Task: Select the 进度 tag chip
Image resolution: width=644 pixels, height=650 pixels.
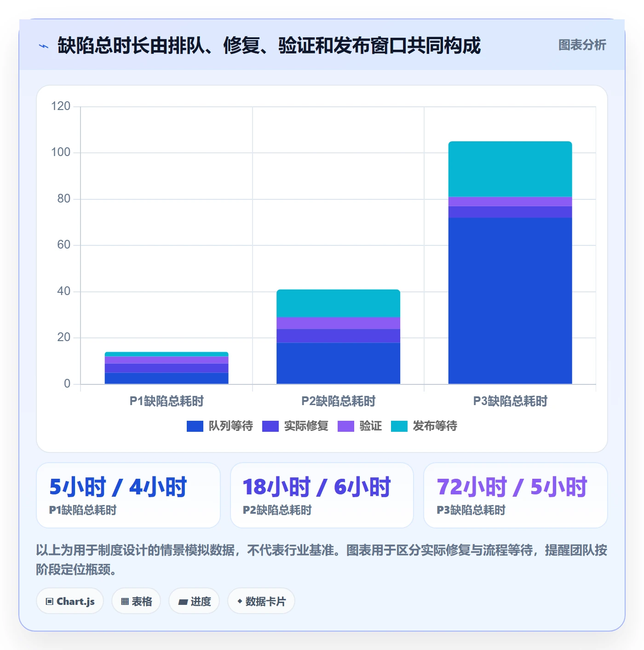Action: pyautogui.click(x=194, y=601)
